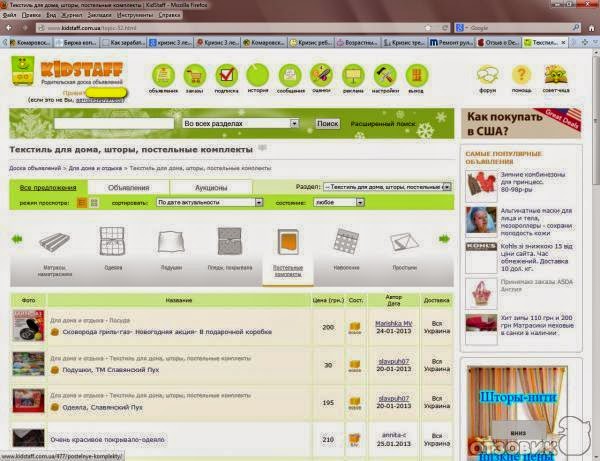
Task: Click into the site search text field
Action: pyautogui.click(x=114, y=123)
